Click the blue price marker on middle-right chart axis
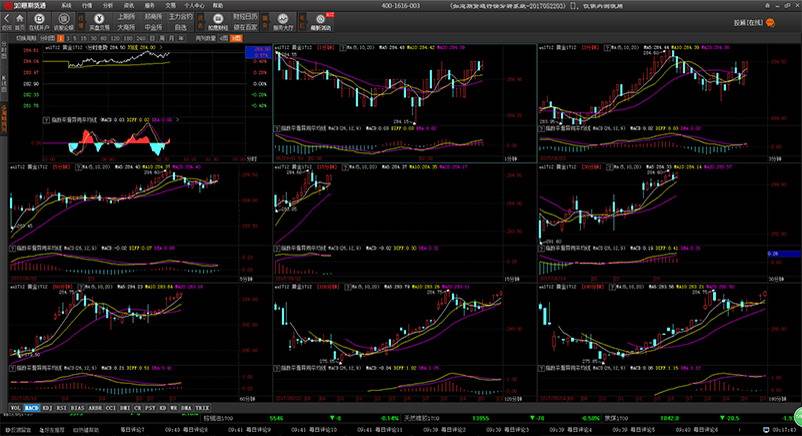Viewport: 802px width, 436px height. coord(784,254)
